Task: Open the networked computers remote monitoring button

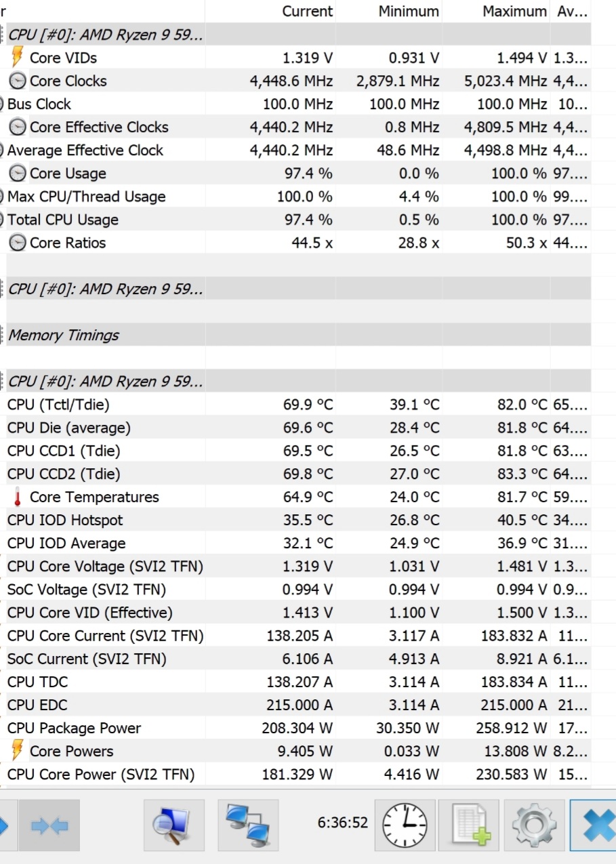Action: [248, 825]
